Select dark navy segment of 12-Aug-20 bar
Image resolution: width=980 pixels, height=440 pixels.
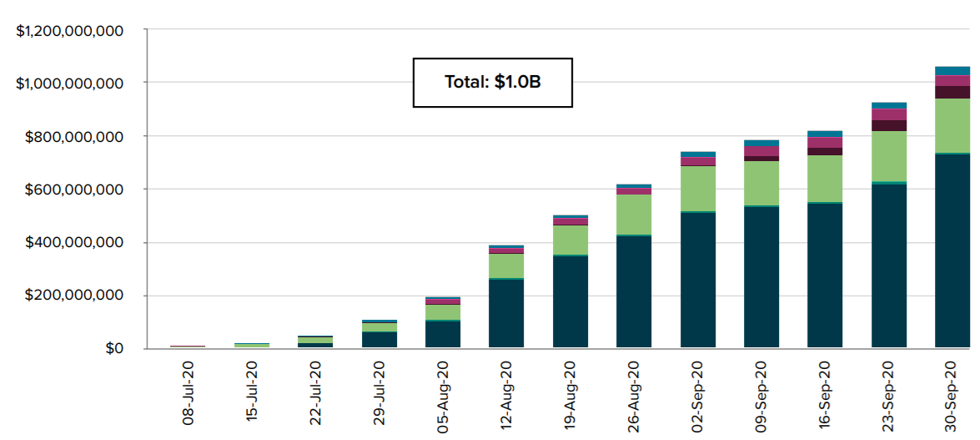point(506,314)
